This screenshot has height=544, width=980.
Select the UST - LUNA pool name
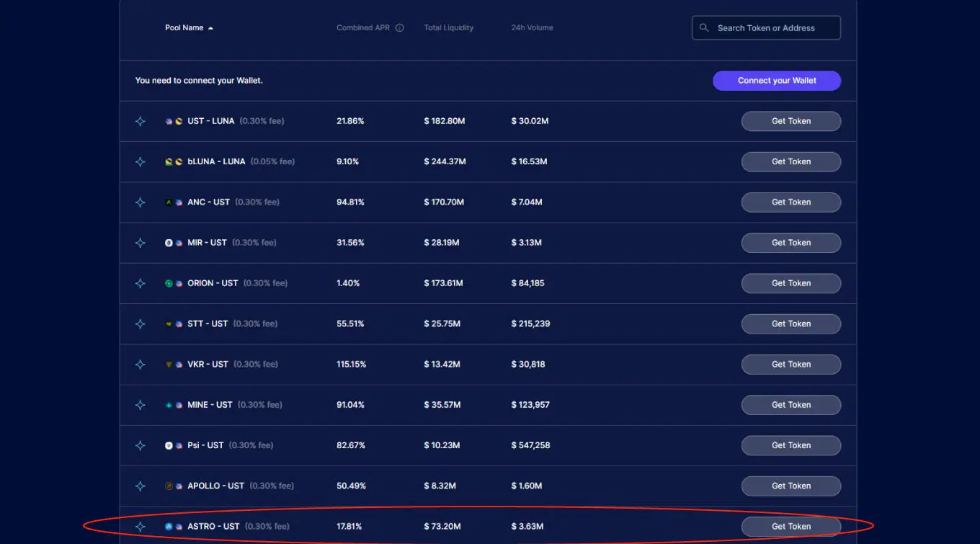(x=211, y=121)
